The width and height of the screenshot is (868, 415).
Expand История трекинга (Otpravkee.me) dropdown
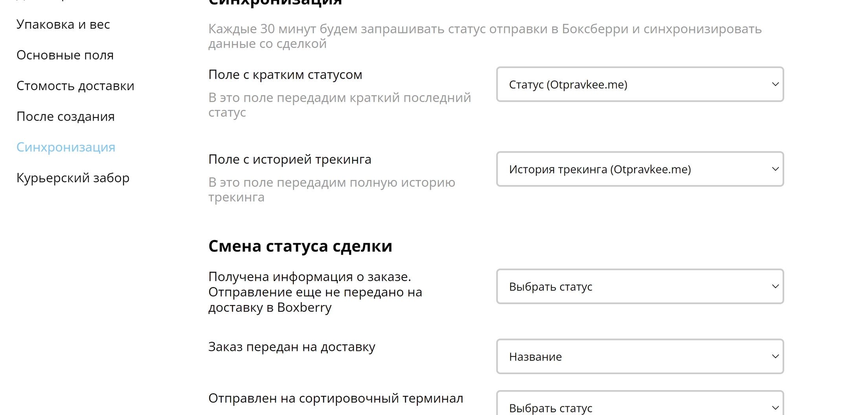(640, 169)
